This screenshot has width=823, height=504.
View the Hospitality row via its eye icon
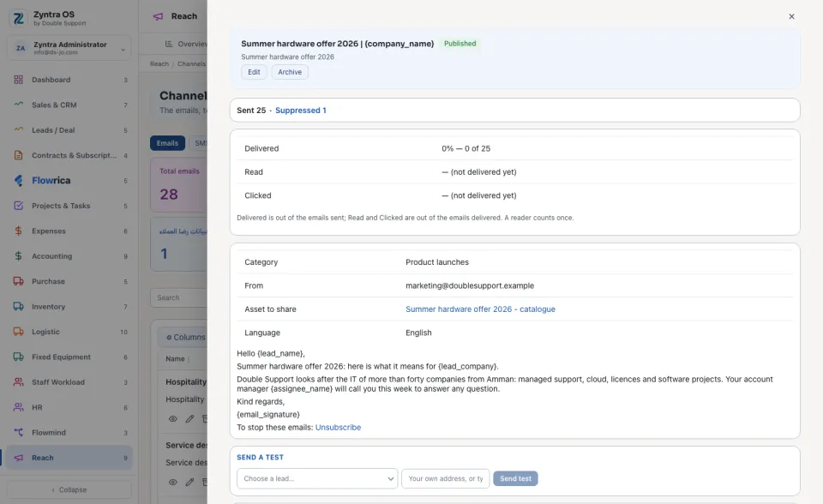(x=172, y=419)
